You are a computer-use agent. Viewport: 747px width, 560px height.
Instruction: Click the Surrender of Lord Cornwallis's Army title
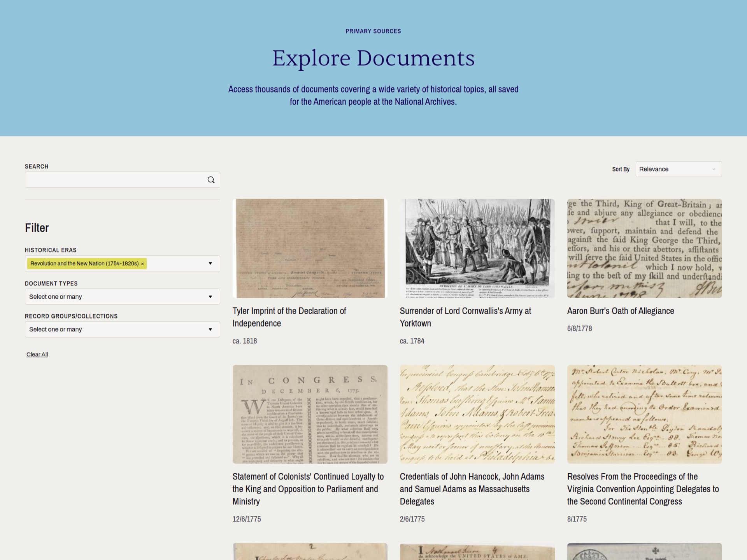465,317
